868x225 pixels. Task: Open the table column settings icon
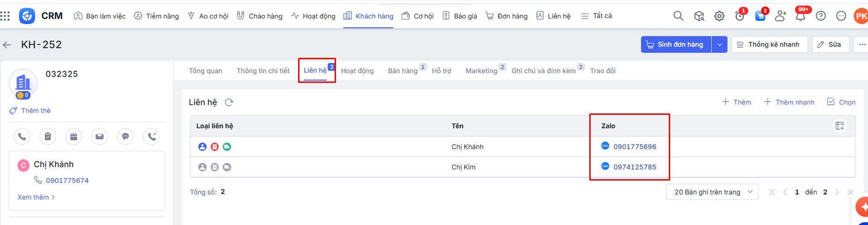[839, 126]
